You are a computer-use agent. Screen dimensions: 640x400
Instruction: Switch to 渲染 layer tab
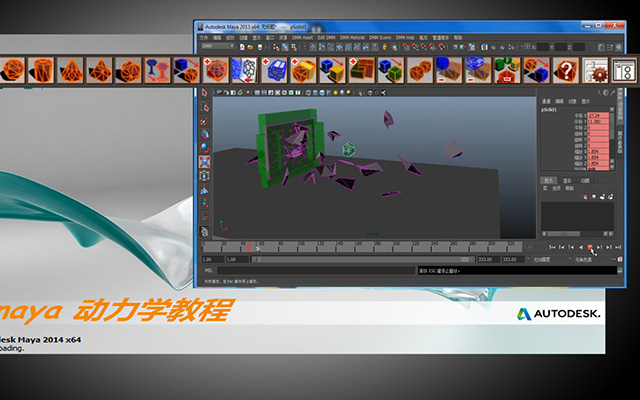[567, 180]
